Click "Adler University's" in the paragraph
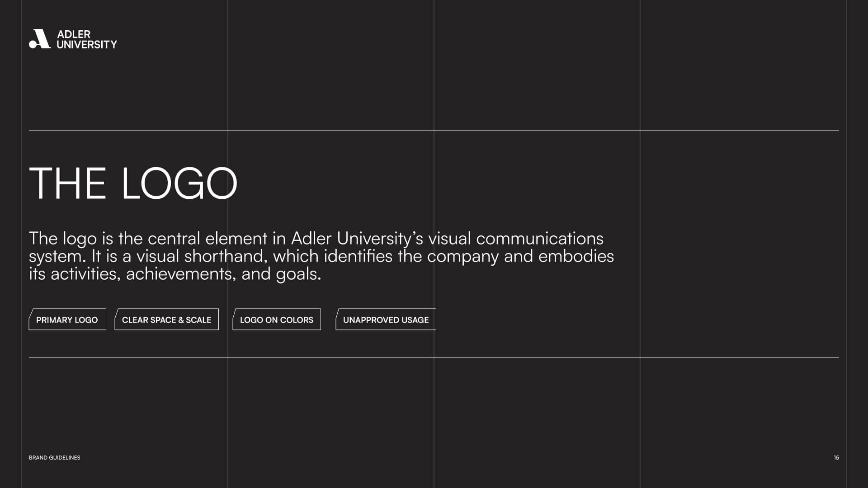Image resolution: width=868 pixels, height=488 pixels. (357, 239)
